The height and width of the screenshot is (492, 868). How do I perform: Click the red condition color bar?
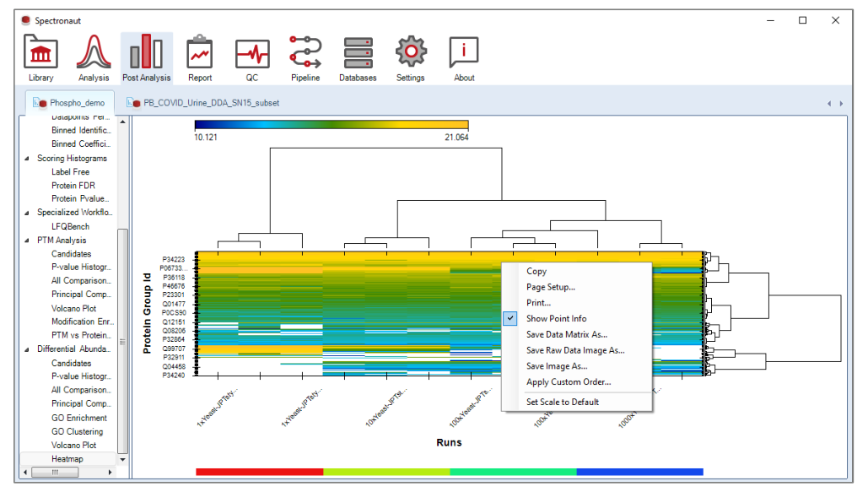point(259,472)
